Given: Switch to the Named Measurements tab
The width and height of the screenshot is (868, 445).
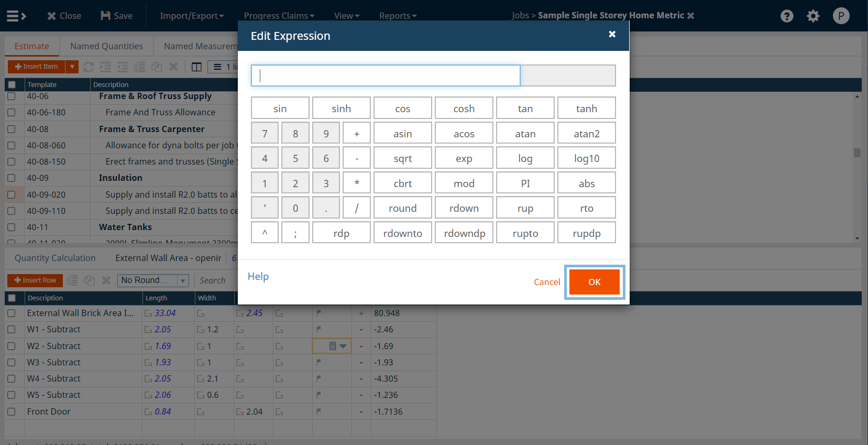Looking at the screenshot, I should 201,46.
